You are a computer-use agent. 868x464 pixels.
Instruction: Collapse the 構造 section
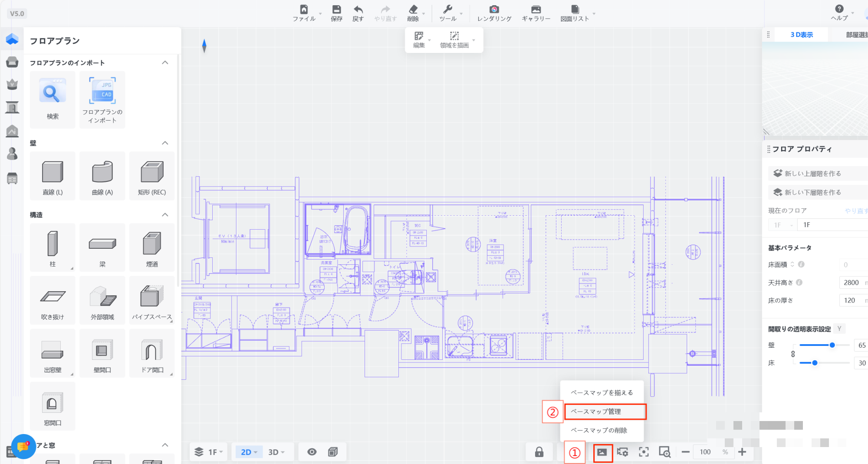click(x=165, y=215)
